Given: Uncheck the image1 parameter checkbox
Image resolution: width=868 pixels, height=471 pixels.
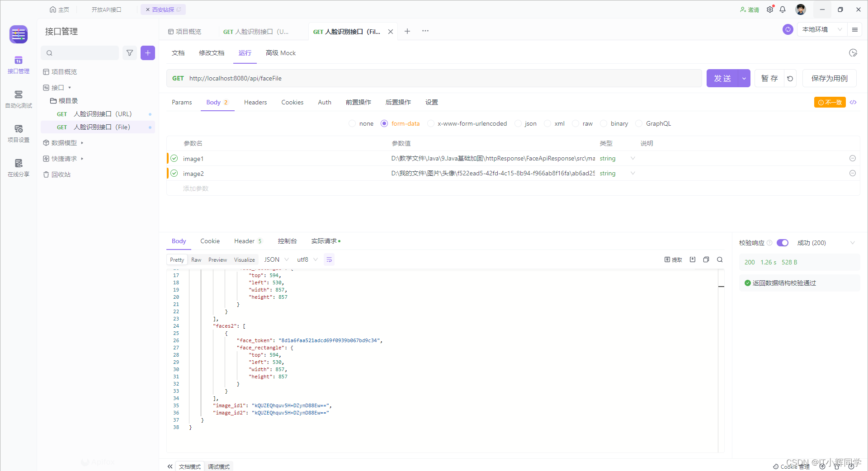Looking at the screenshot, I should (x=174, y=158).
